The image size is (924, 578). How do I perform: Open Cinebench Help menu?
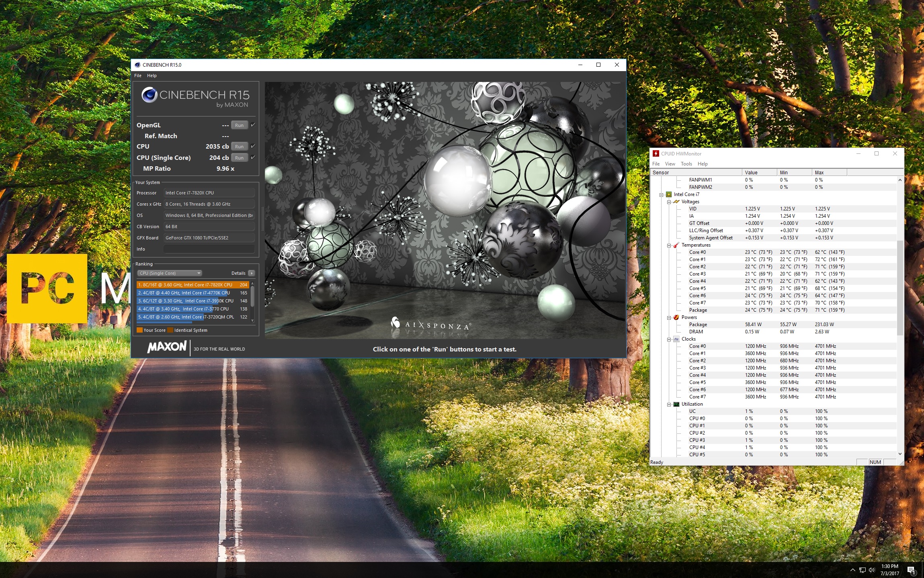(x=152, y=76)
